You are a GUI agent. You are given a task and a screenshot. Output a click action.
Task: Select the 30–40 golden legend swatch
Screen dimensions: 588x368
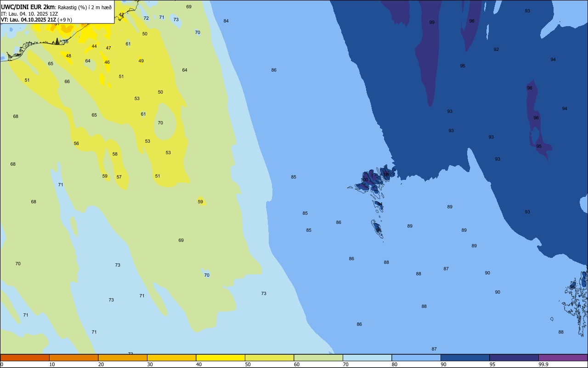pos(171,357)
